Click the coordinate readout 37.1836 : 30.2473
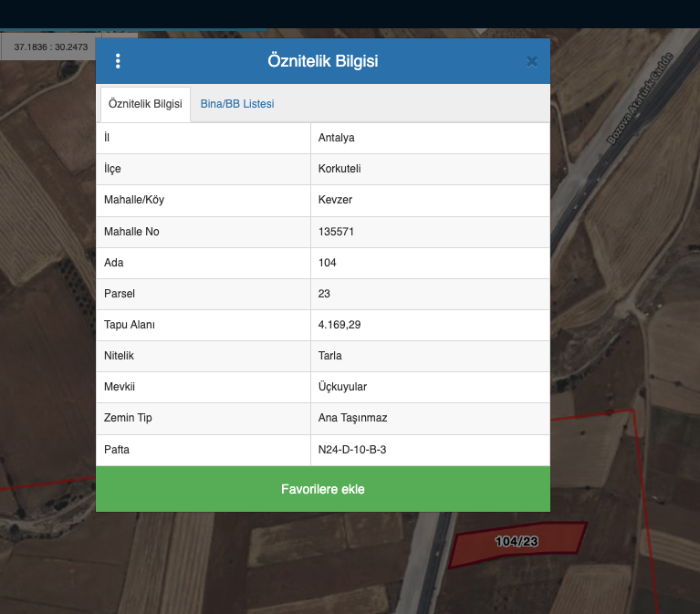 tap(51, 47)
